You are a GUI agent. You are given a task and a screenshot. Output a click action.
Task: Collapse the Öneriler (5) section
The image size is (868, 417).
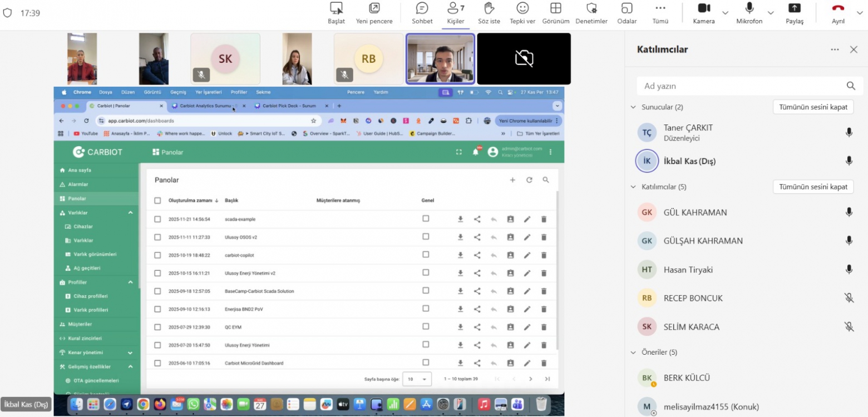(633, 352)
